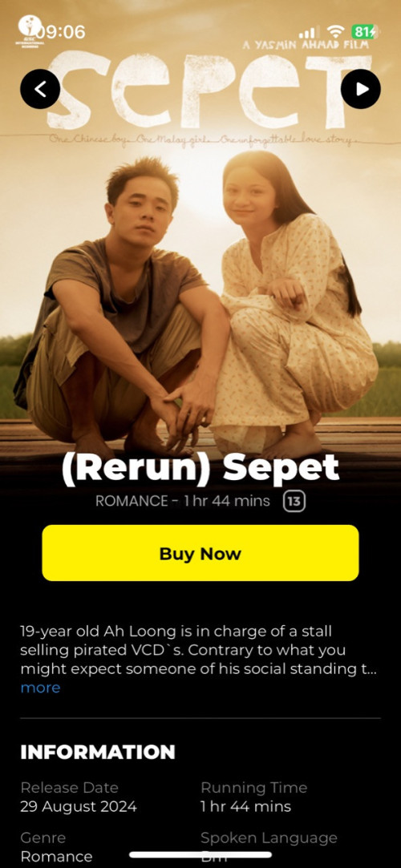Tap the home indicator bar at bottom
Image resolution: width=401 pixels, height=868 pixels.
point(200,854)
